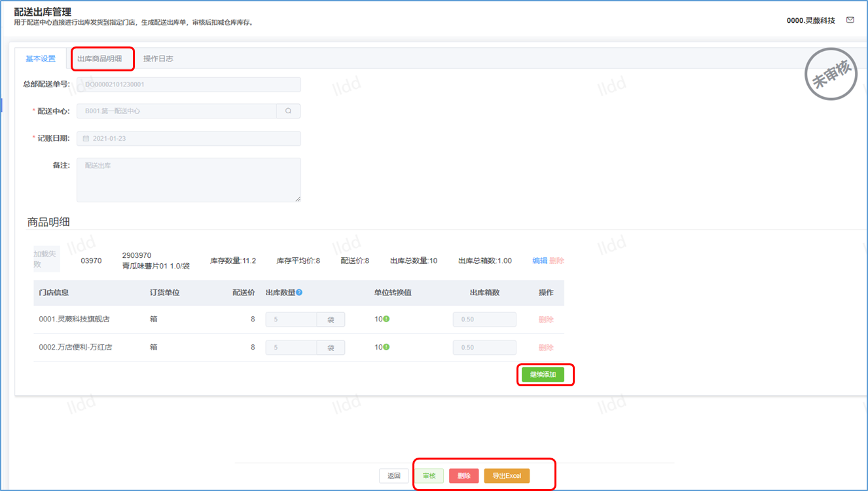Click 出库数量 input for 0002.万店便利-万红店
Image resolution: width=868 pixels, height=491 pixels.
point(291,347)
